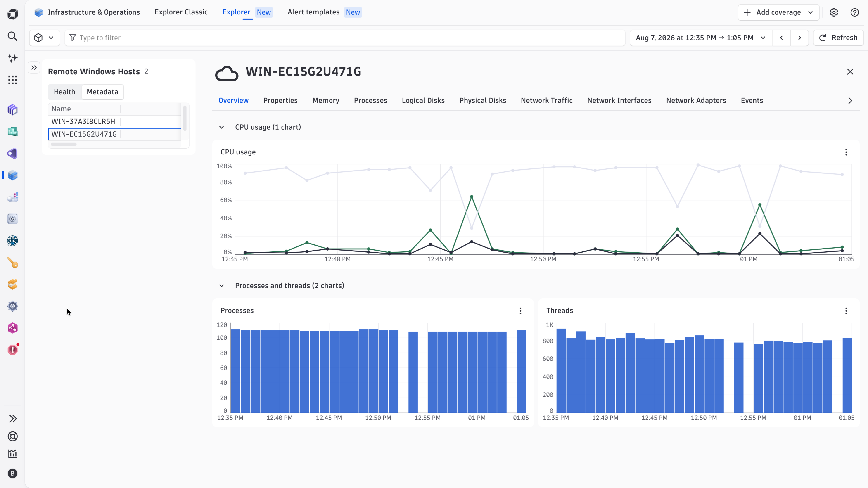Select host row WIN-37A3I8CLR5H
This screenshot has width=868, height=488.
(x=115, y=121)
